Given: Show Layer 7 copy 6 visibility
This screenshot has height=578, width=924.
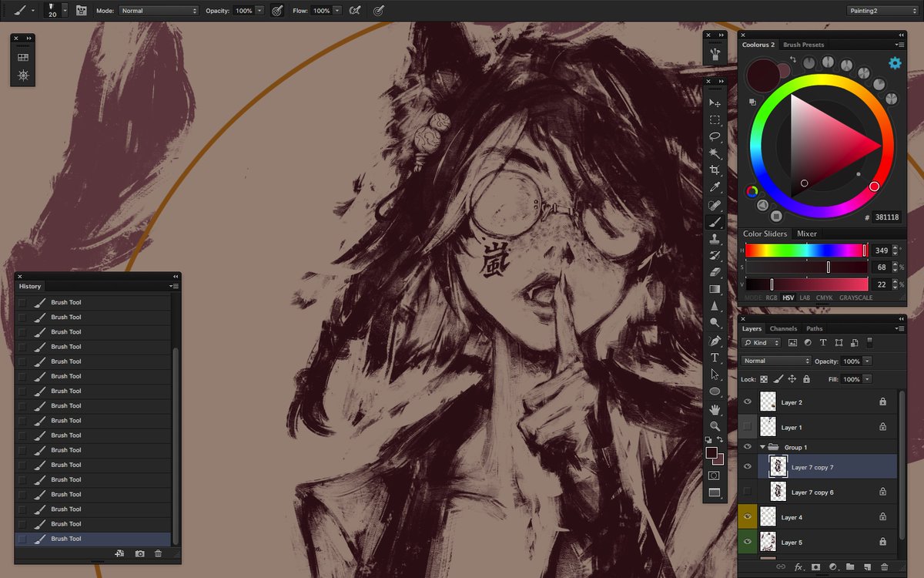Looking at the screenshot, I should coord(747,491).
